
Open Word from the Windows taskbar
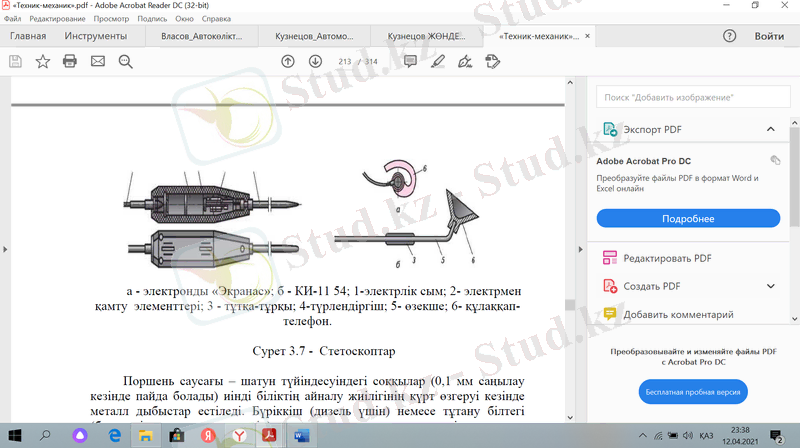(x=303, y=436)
